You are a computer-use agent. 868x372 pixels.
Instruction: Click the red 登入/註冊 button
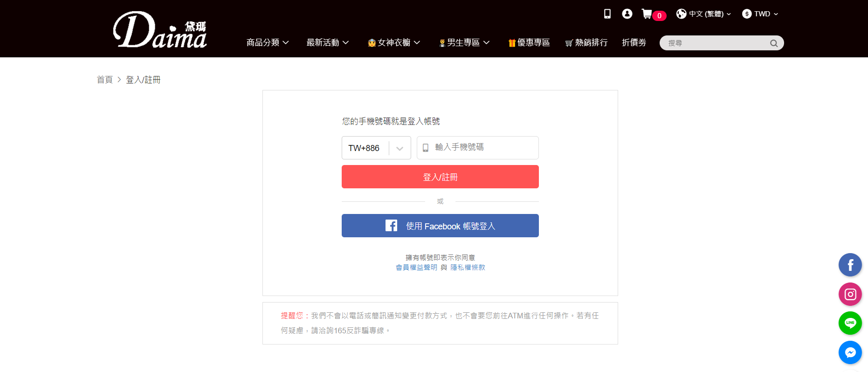click(x=440, y=177)
